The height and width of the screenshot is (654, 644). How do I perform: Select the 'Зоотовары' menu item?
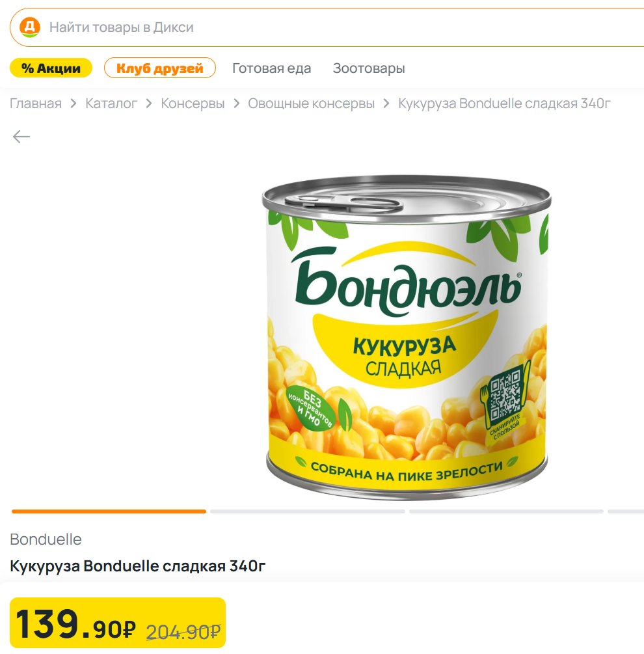tap(369, 68)
